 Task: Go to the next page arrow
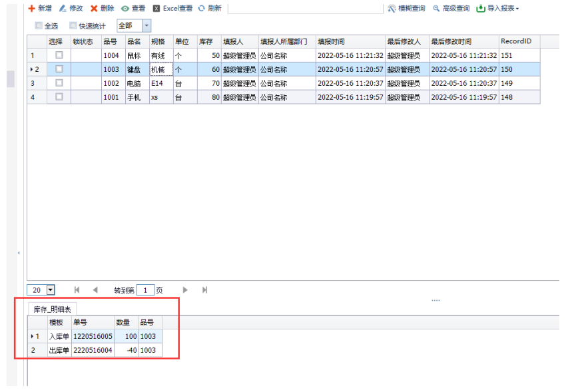pos(185,290)
